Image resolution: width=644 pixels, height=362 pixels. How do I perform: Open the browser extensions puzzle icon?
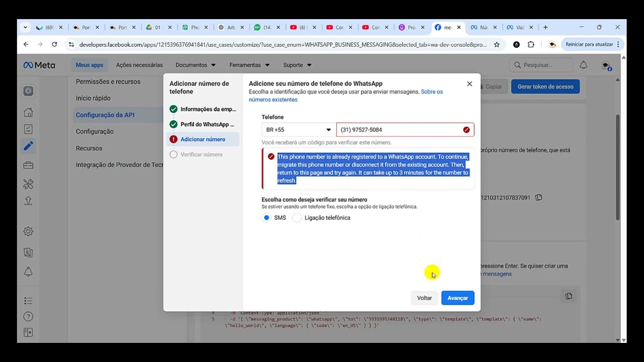point(531,44)
